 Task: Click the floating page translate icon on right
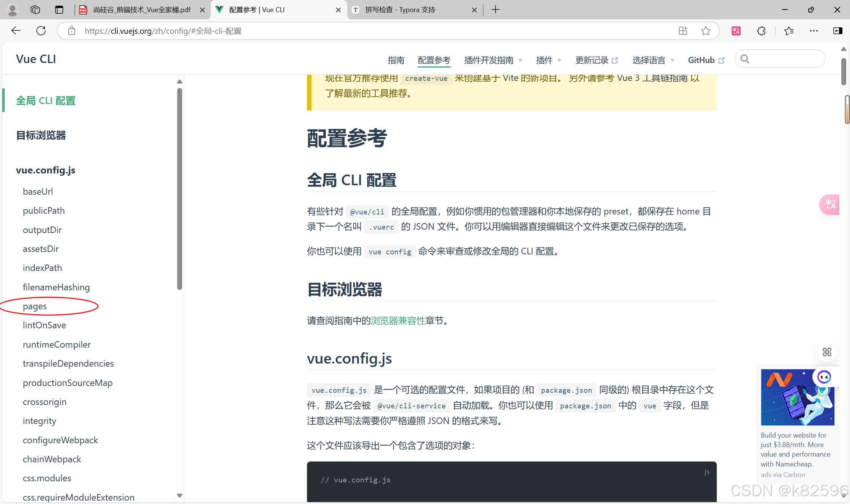(x=830, y=205)
